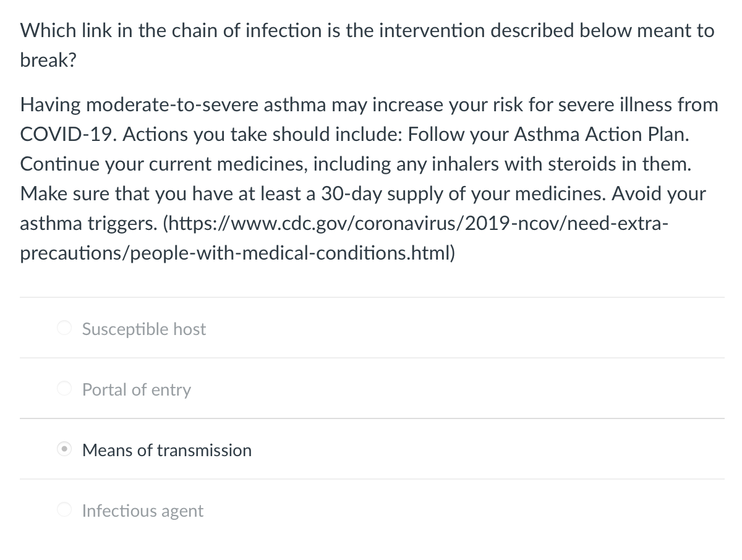Select the Means of transmission radio button
This screenshot has width=742, height=560.
(64, 449)
